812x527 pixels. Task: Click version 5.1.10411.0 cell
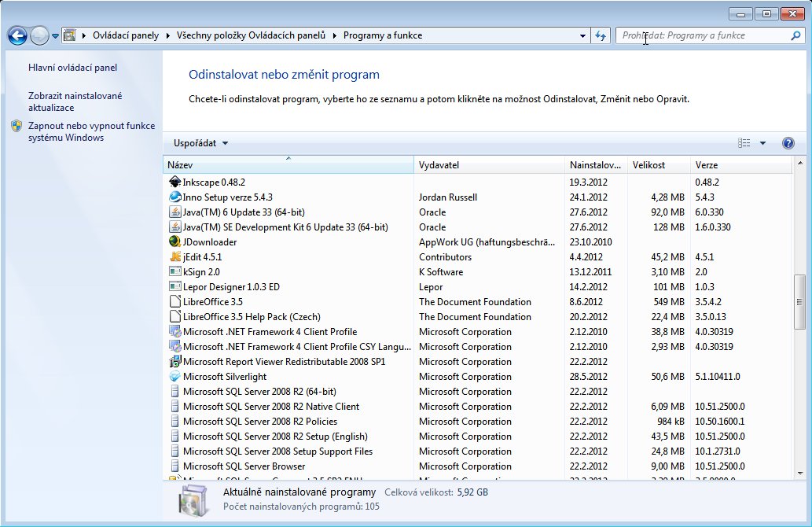(x=718, y=377)
